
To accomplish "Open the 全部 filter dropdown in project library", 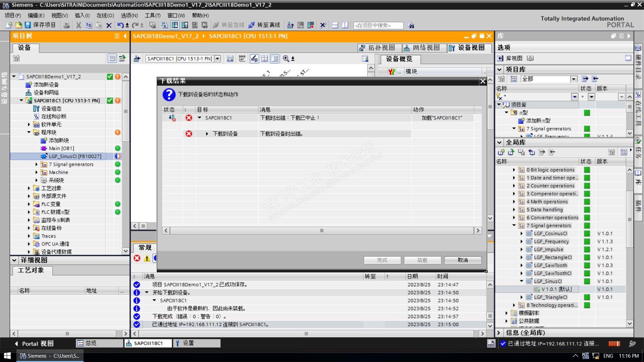I will click(574, 79).
